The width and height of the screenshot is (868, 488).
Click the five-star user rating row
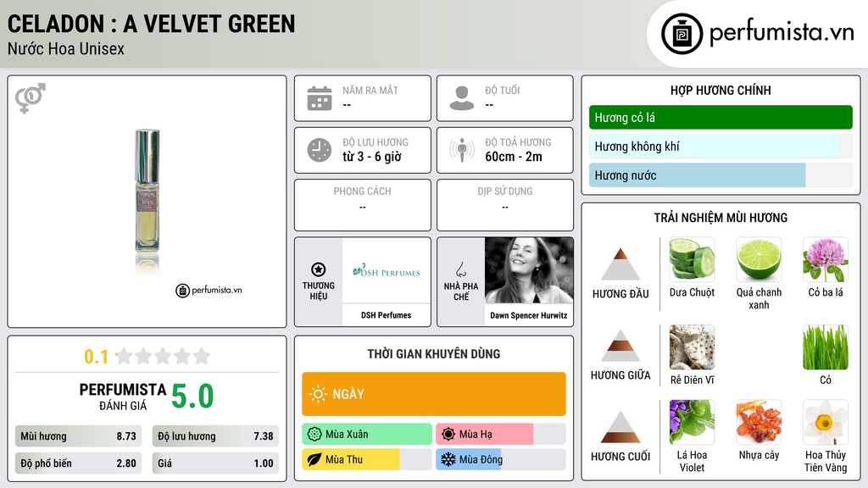pyautogui.click(x=164, y=356)
